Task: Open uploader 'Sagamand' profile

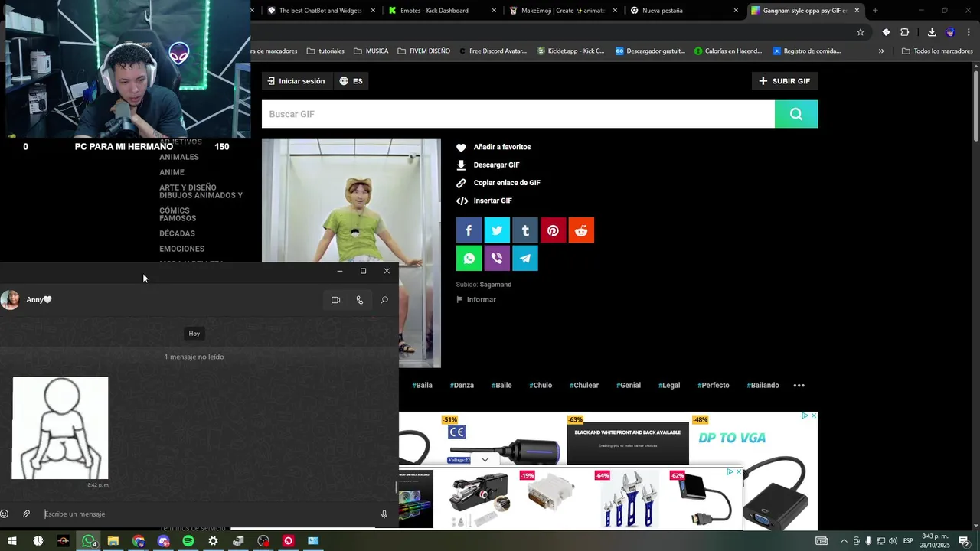Action: point(495,285)
